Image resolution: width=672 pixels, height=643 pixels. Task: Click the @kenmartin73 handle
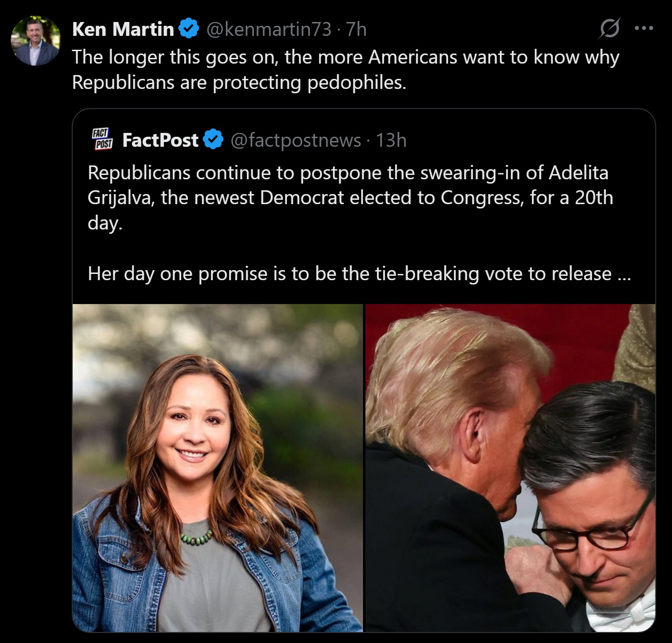[268, 30]
